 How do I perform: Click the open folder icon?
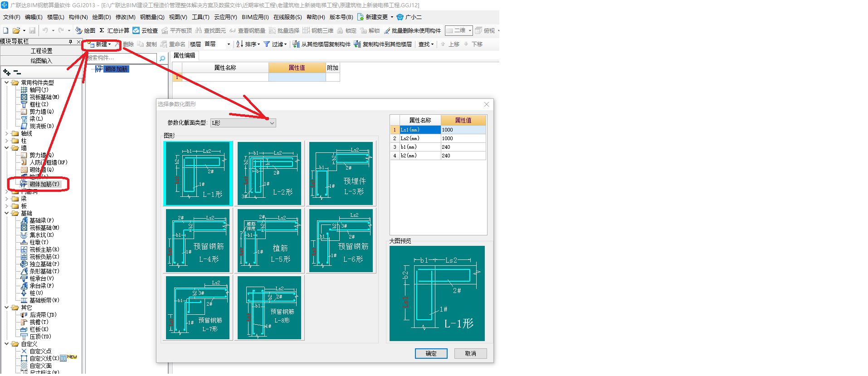[16, 30]
